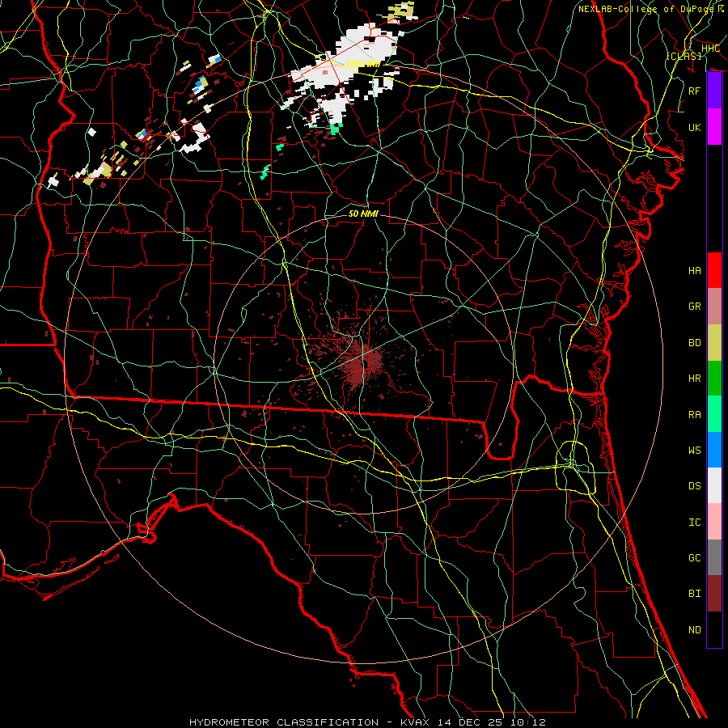Image resolution: width=728 pixels, height=728 pixels.
Task: Click the 50 NMI range ring label
Action: click(363, 214)
